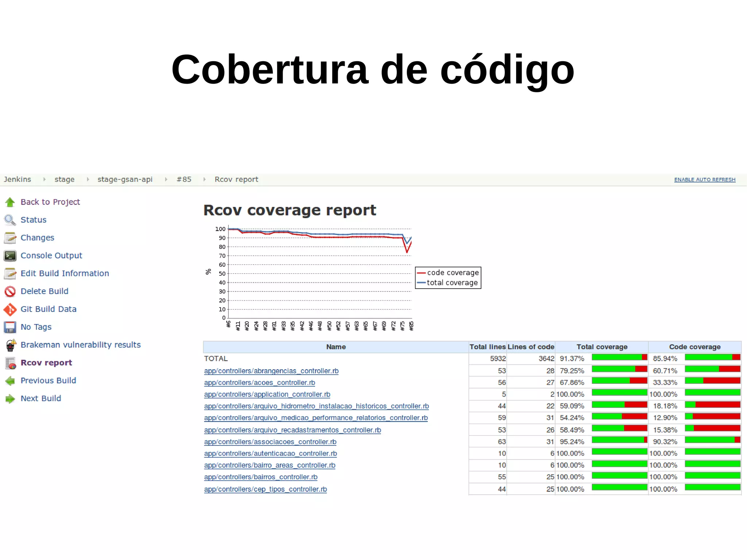The width and height of the screenshot is (747, 560).
Task: Open the Back to Project link
Action: (50, 202)
